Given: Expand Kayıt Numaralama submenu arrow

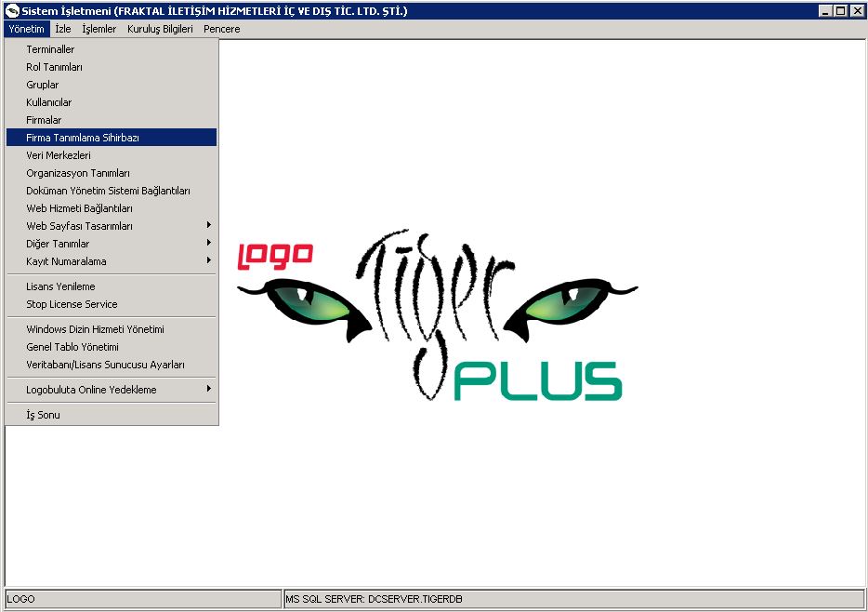Looking at the screenshot, I should (209, 260).
